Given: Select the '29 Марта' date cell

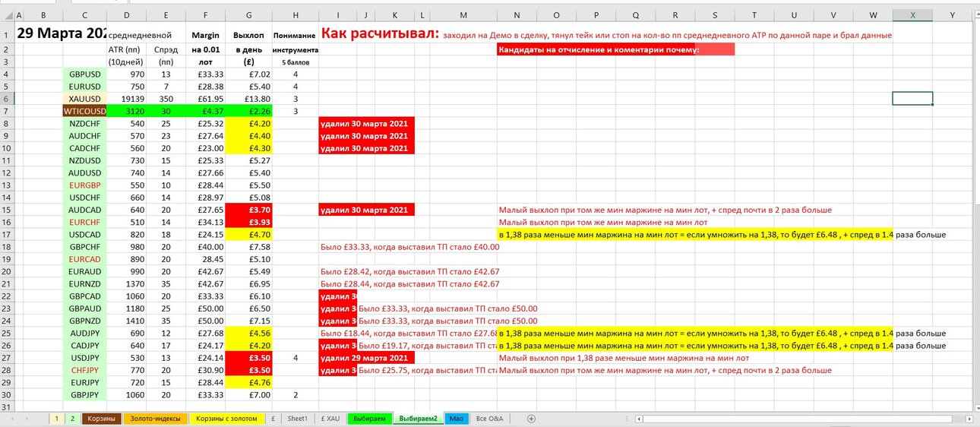Looking at the screenshot, I should [x=62, y=33].
